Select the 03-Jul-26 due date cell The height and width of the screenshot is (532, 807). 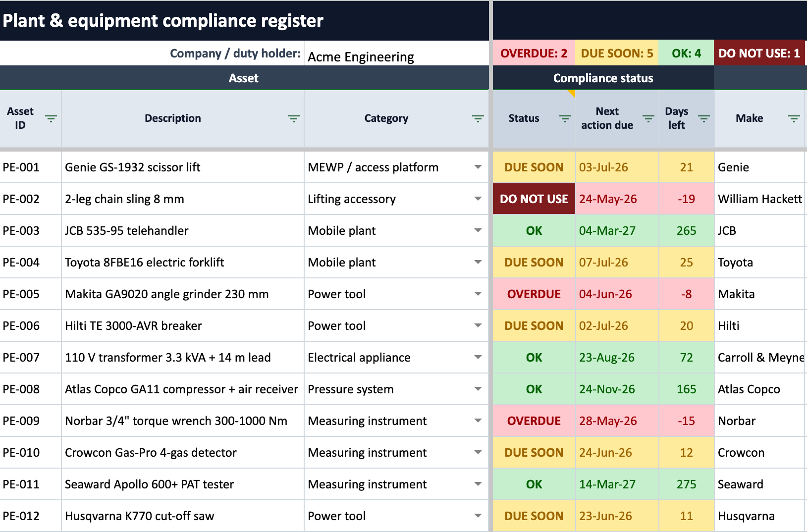click(617, 167)
